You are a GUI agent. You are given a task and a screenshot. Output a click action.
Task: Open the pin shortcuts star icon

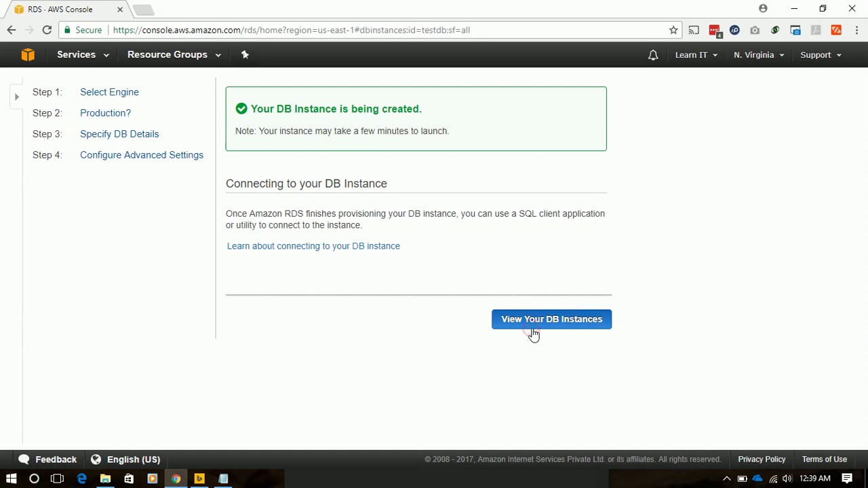[245, 55]
